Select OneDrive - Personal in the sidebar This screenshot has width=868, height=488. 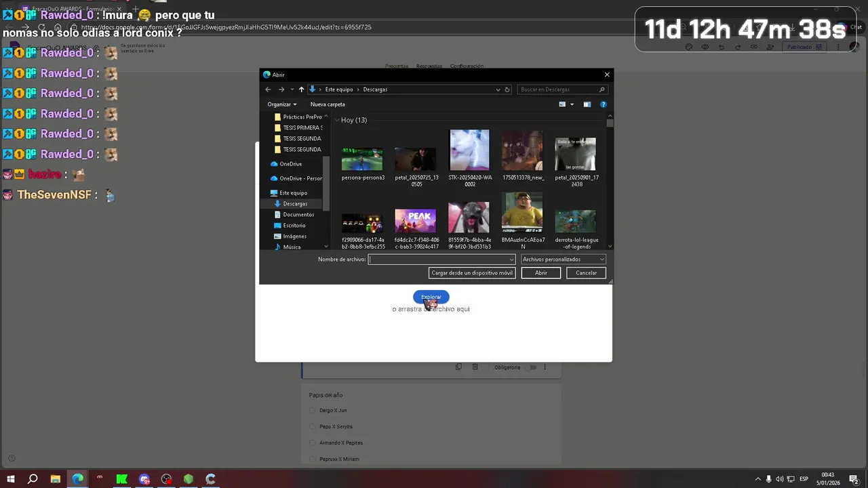pos(296,178)
